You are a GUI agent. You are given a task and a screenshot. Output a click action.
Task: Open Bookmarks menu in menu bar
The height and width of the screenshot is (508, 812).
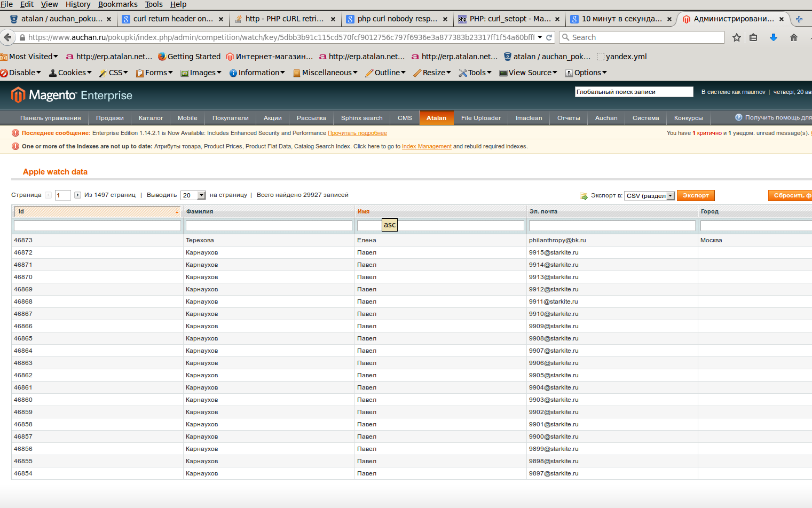click(x=117, y=4)
